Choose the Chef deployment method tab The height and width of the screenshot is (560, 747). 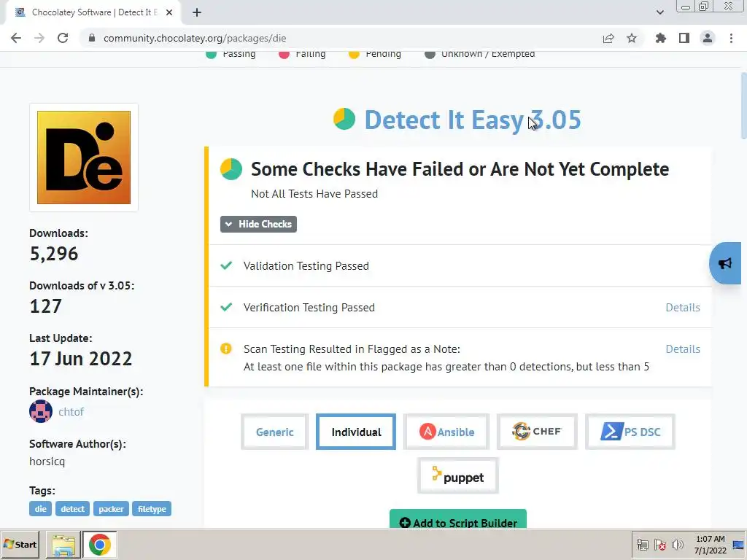537,432
